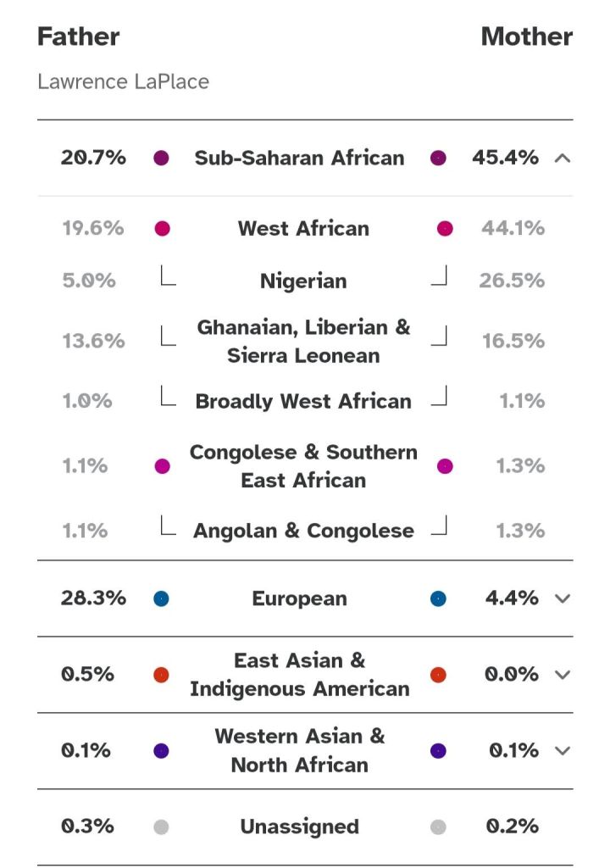Click mother's Congolese magenta dot
This screenshot has width=610, height=868.
point(445,465)
